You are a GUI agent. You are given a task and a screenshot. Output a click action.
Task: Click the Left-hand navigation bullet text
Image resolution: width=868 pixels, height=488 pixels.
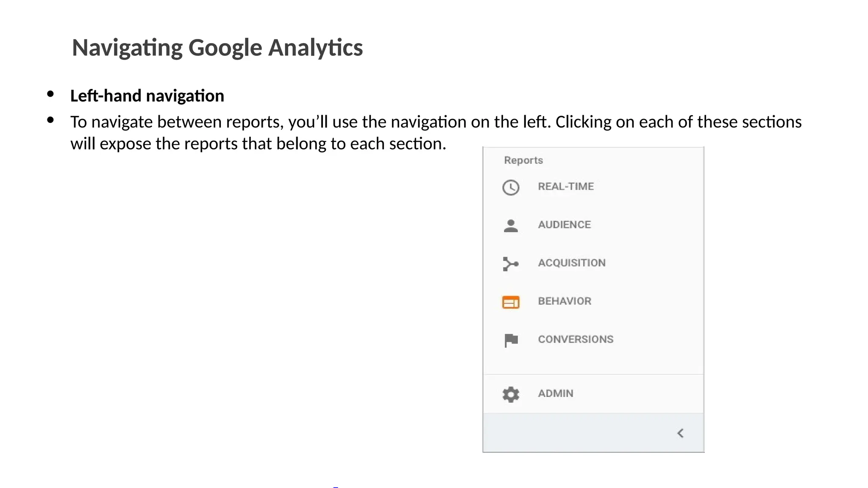(147, 96)
